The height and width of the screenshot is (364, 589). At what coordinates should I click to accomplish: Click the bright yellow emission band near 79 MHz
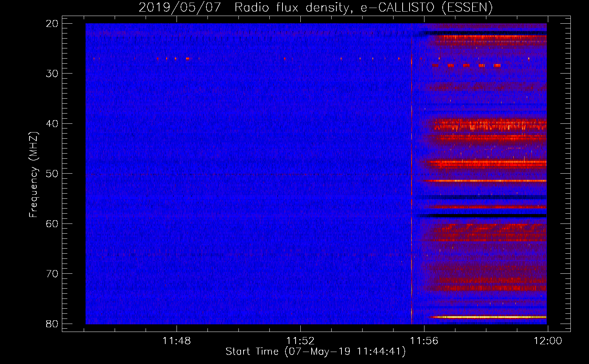pos(488,317)
